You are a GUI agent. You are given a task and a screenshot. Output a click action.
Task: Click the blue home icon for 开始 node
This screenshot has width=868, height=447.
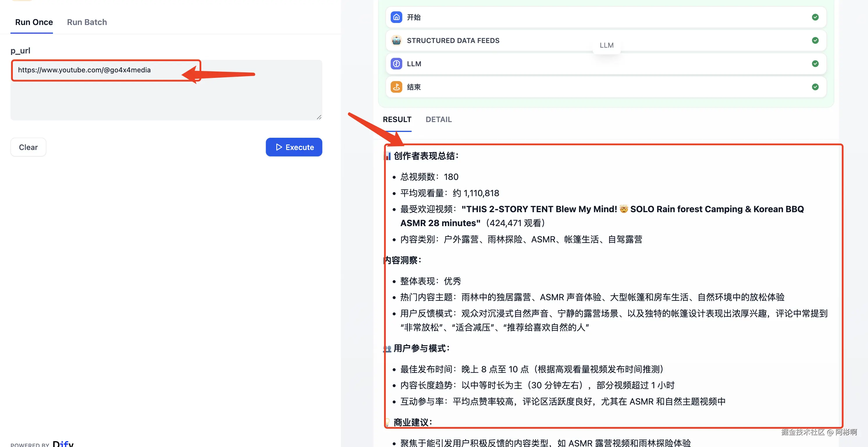tap(396, 17)
